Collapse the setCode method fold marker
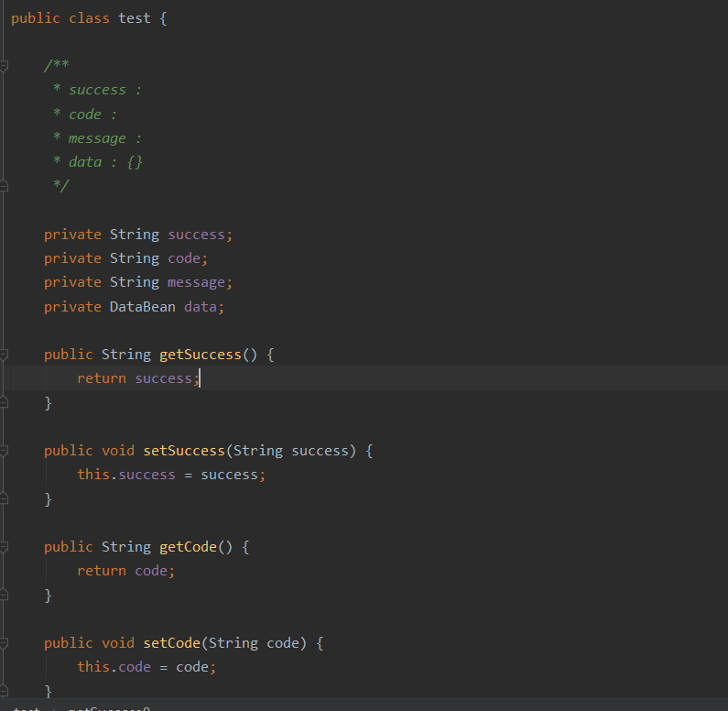Image resolution: width=728 pixels, height=711 pixels. point(4,643)
